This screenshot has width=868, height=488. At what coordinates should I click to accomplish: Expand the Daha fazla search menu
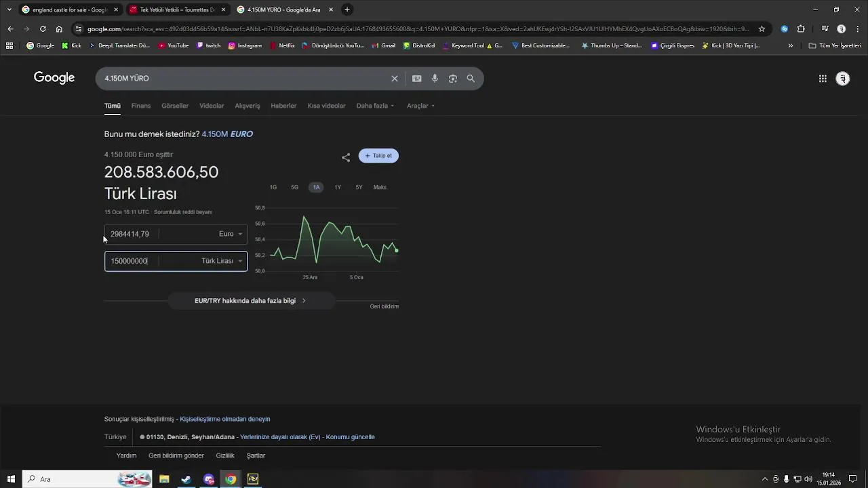[375, 106]
